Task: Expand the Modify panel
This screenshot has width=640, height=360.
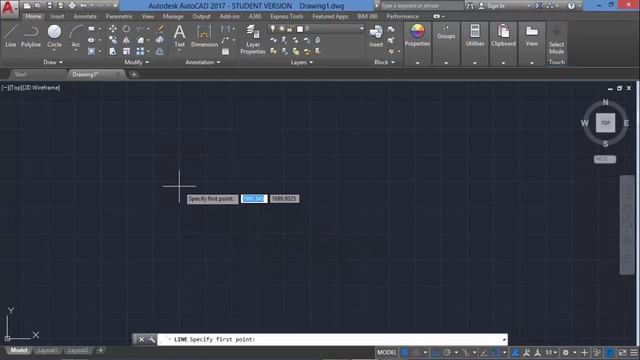Action: click(137, 62)
